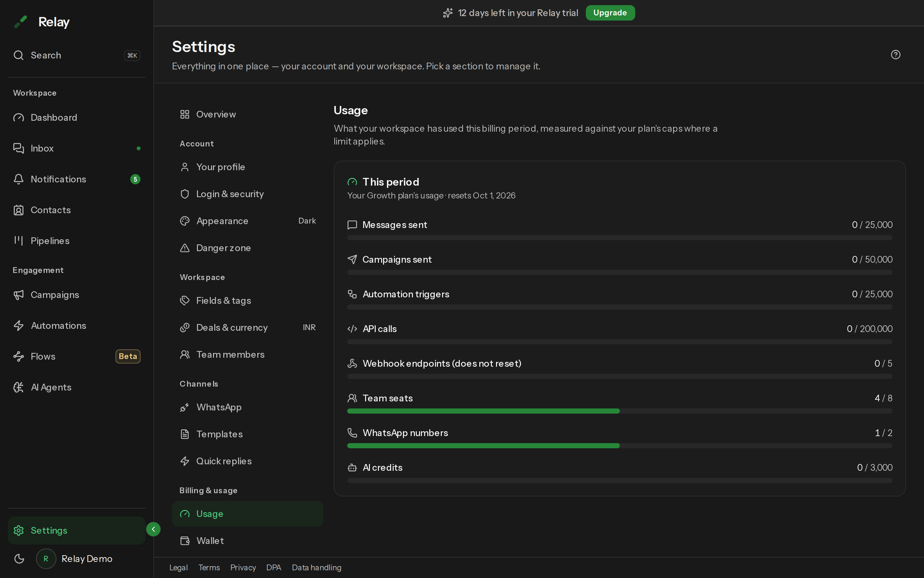This screenshot has width=924, height=578.
Task: Click the Wallet icon
Action: pos(185,540)
